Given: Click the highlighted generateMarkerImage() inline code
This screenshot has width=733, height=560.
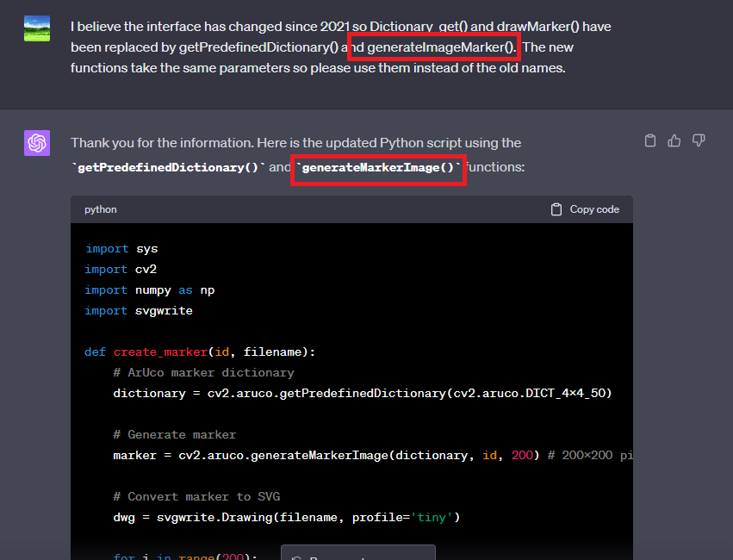Looking at the screenshot, I should tap(378, 168).
